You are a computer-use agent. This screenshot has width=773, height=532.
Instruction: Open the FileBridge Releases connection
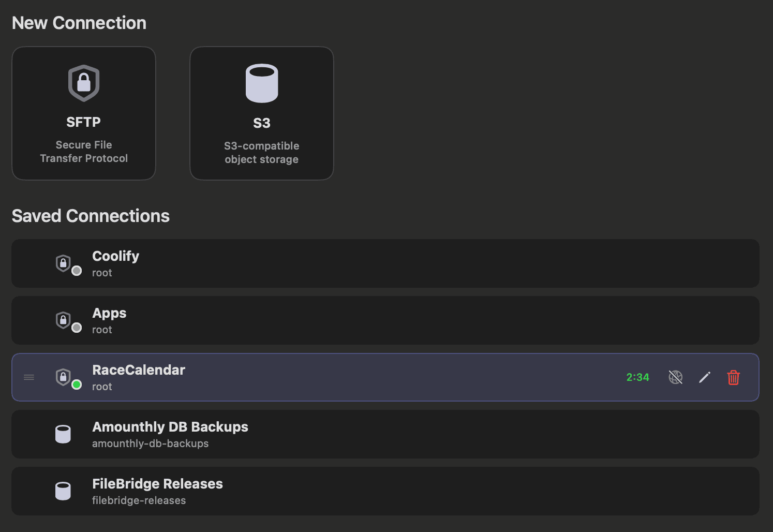(x=385, y=491)
